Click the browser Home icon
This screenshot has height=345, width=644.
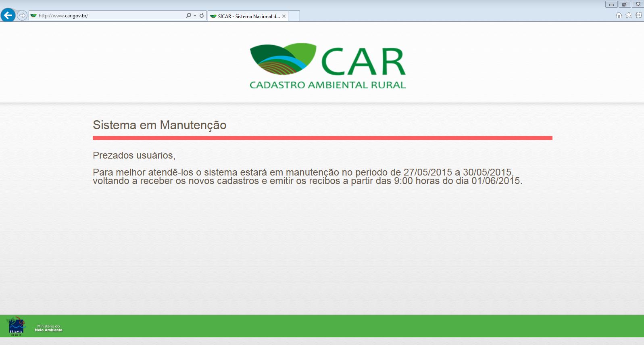pyautogui.click(x=619, y=15)
